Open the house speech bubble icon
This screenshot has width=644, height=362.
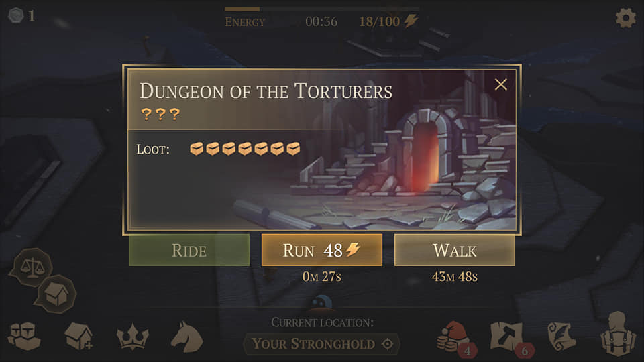pos(56,294)
